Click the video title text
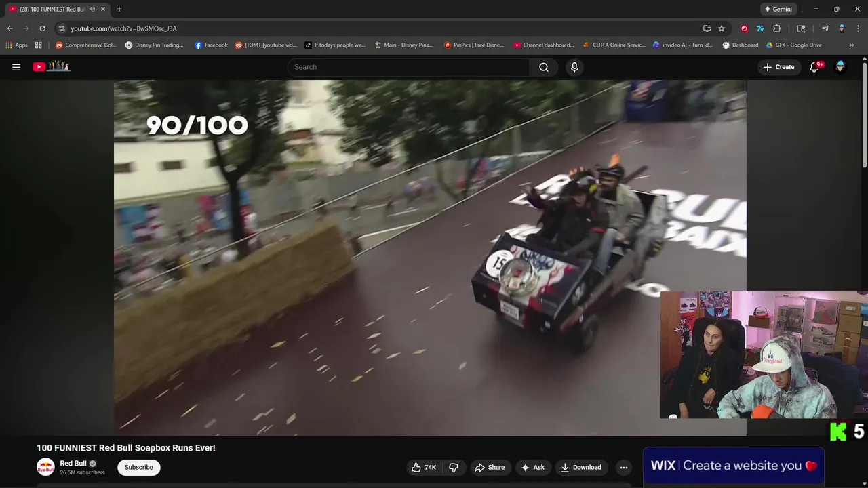Screen dimensions: 868x488 [126, 448]
